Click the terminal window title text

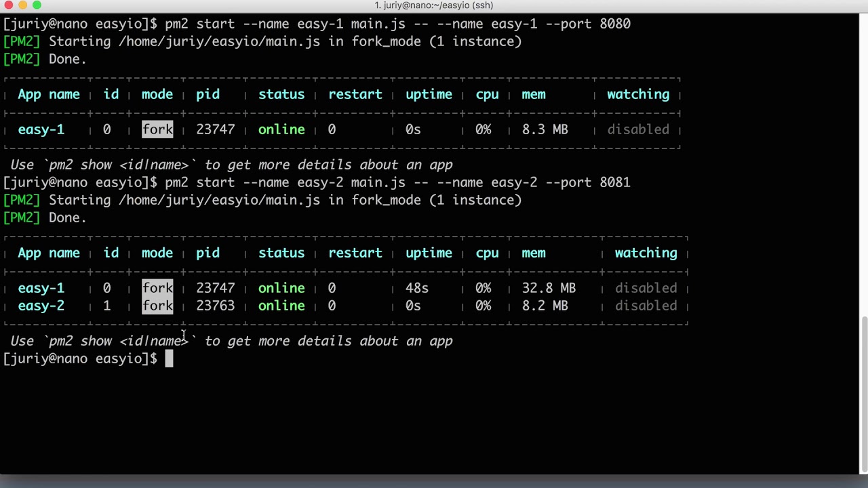coord(434,5)
